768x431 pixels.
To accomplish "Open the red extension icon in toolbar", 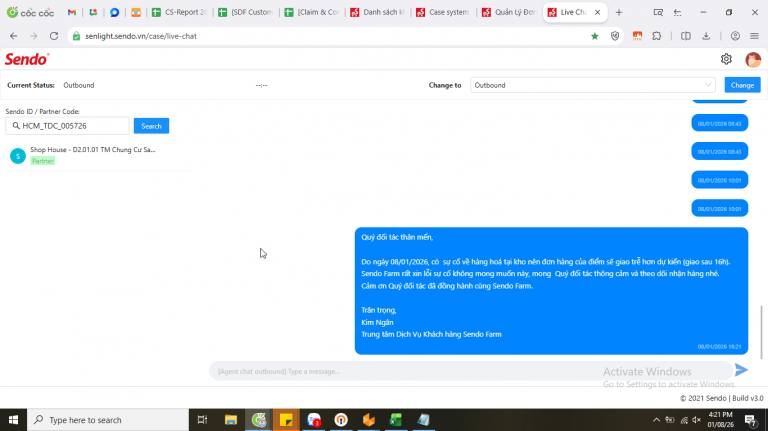I will pyautogui.click(x=637, y=36).
